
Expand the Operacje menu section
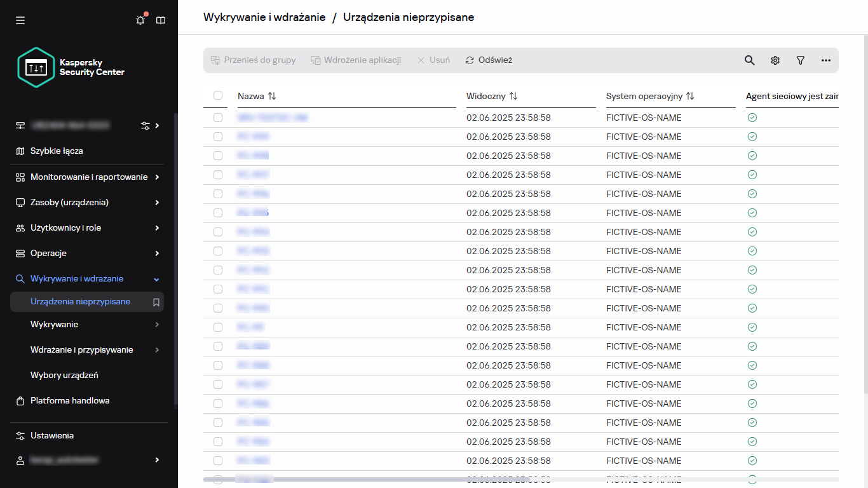87,254
